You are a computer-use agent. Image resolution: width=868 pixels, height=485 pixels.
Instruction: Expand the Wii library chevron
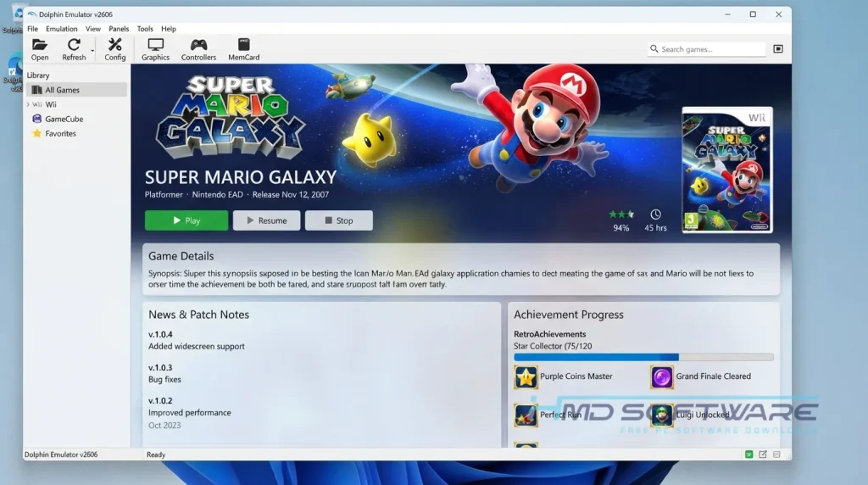(28, 104)
